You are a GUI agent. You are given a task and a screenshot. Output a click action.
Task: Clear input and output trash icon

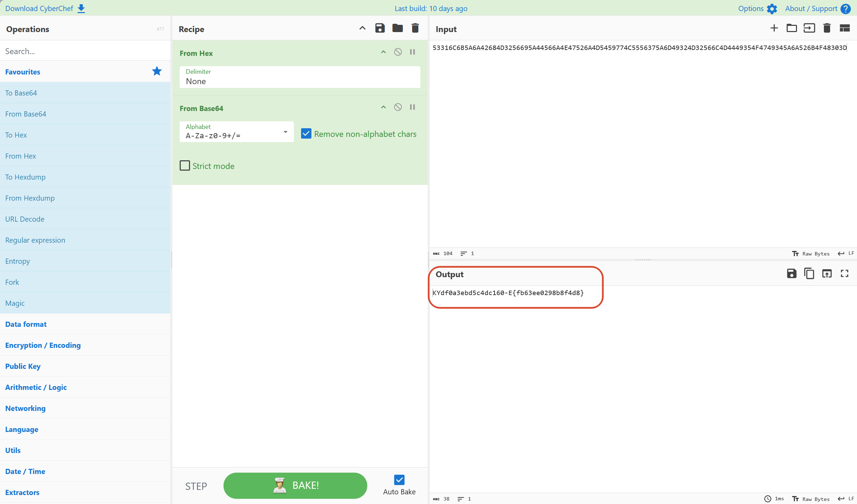(827, 28)
